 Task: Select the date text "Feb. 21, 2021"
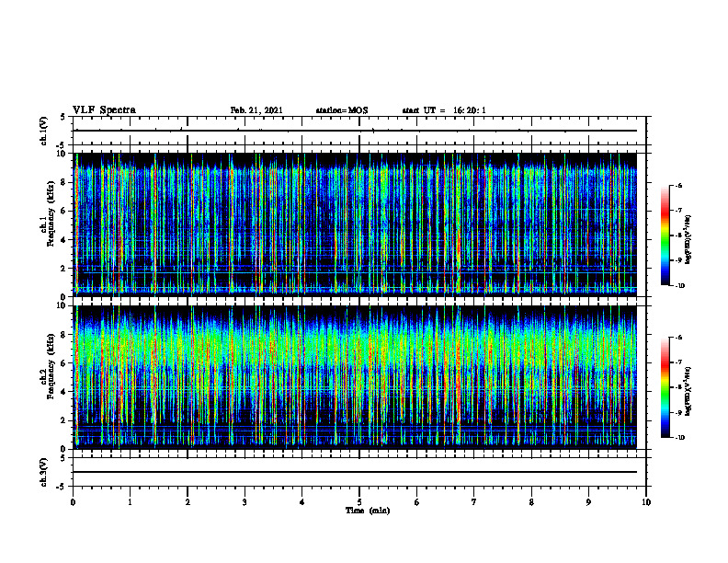(x=256, y=110)
